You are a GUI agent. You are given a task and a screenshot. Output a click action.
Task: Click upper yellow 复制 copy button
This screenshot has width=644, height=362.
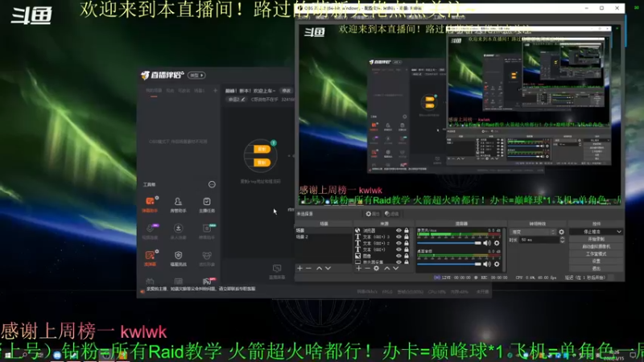click(261, 149)
